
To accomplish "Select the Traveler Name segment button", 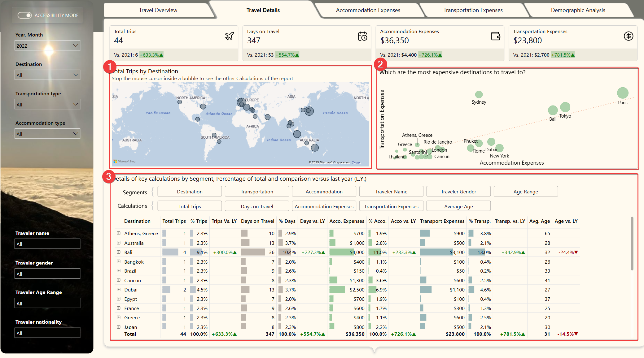I will pos(391,192).
